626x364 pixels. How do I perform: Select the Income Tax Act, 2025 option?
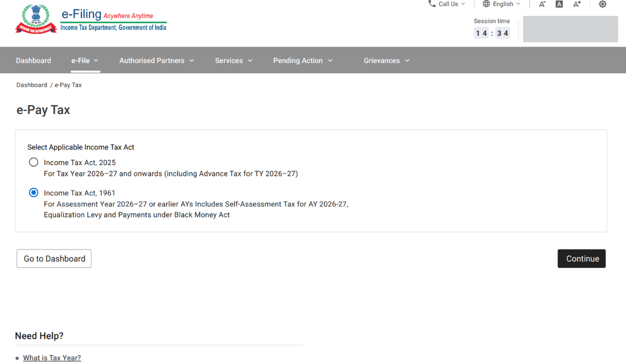click(34, 162)
